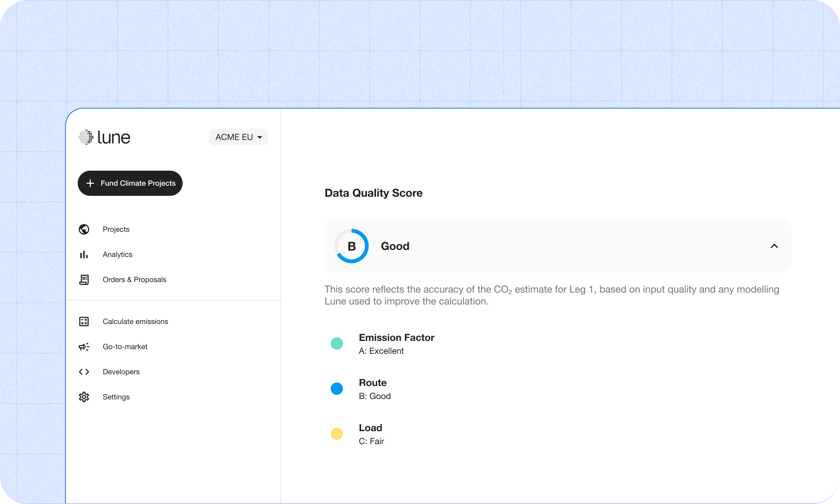Click the green Emission Factor indicator dot
The height and width of the screenshot is (504, 840).
[337, 343]
